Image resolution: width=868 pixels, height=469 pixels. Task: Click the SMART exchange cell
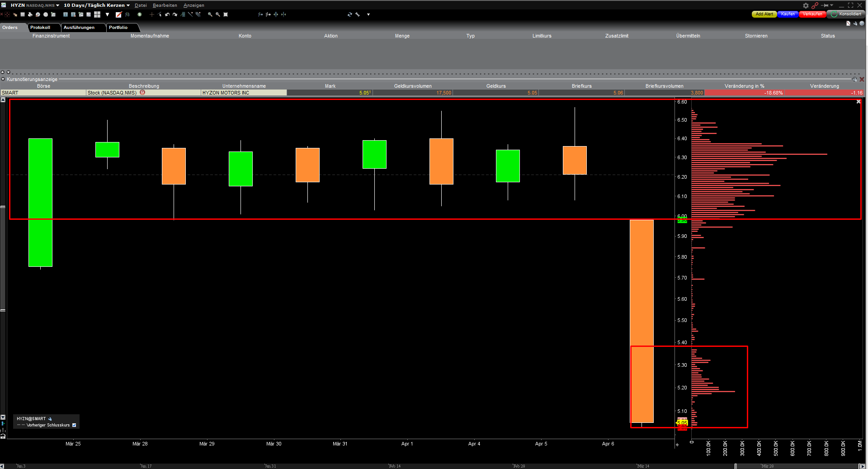pos(43,93)
